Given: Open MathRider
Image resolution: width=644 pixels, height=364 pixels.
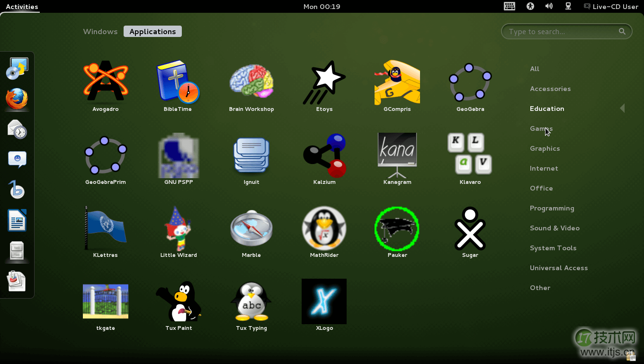Looking at the screenshot, I should (324, 231).
